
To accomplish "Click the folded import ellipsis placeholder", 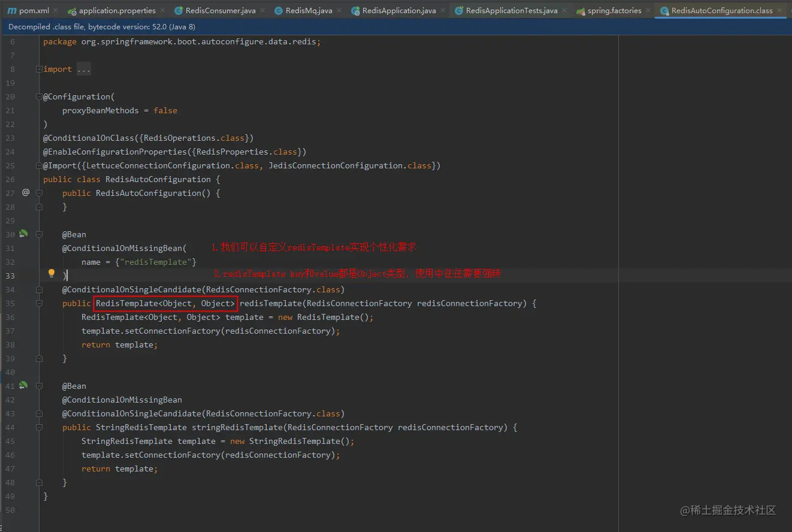I will coord(84,69).
